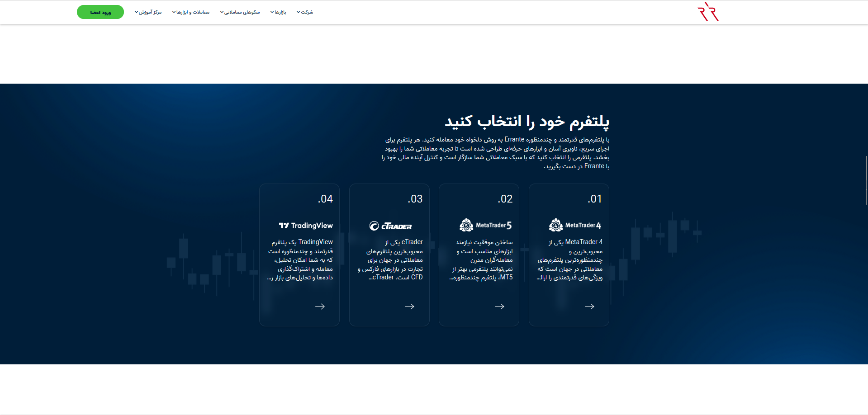Expand the معاملات و ابزارها menu
This screenshot has height=415, width=868.
point(190,12)
